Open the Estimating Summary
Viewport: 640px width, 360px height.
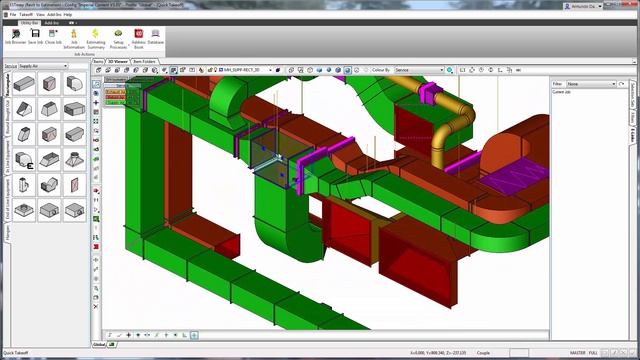point(96,39)
